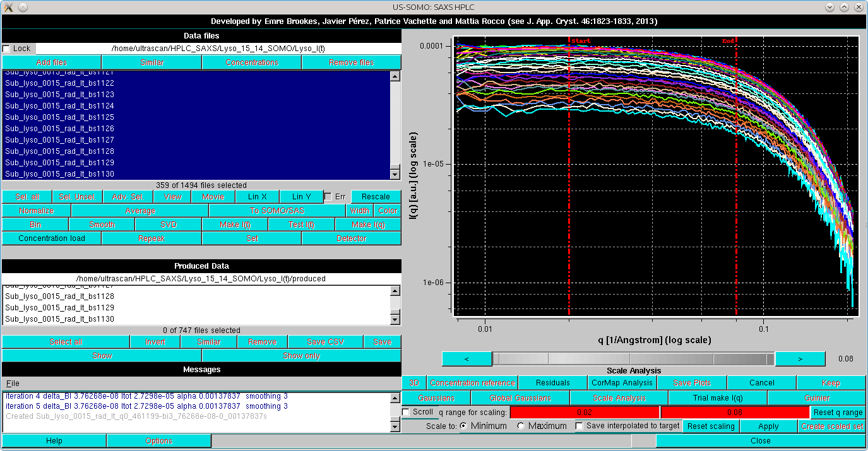Check Save interpolated to target

579,426
